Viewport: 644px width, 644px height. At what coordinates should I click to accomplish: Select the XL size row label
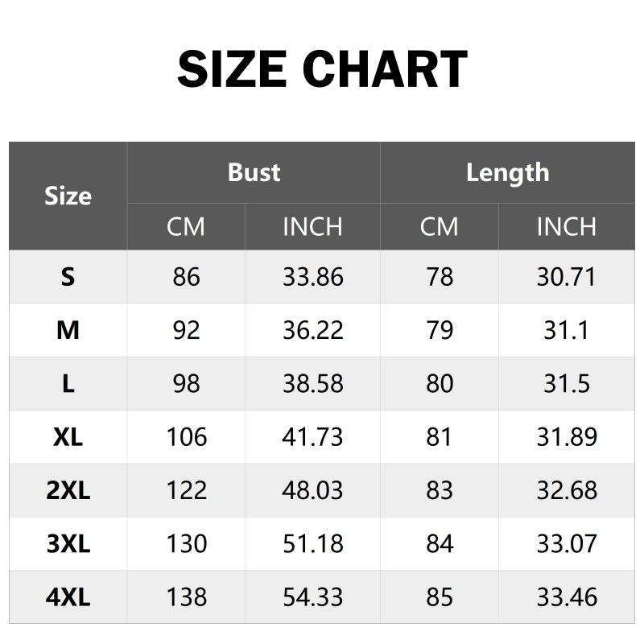[x=68, y=437]
